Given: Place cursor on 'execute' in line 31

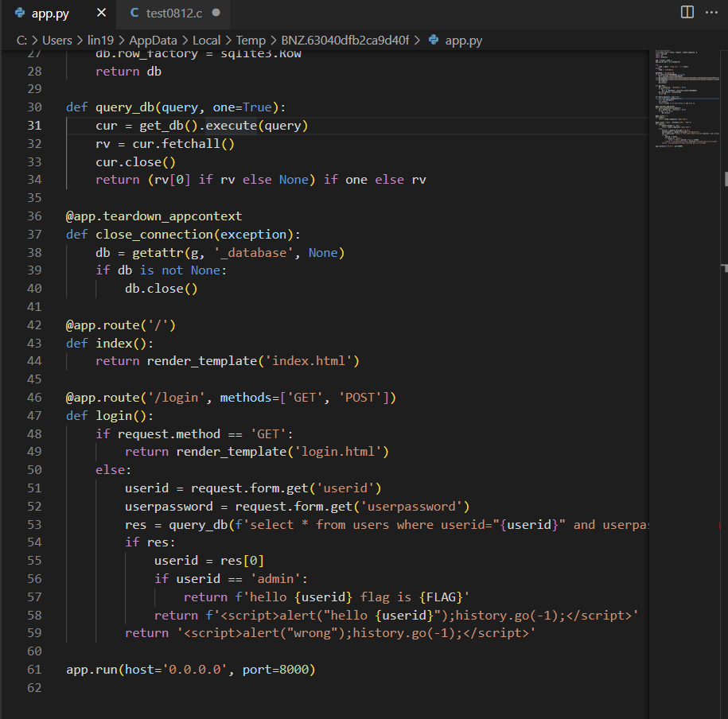Looking at the screenshot, I should click(232, 126).
